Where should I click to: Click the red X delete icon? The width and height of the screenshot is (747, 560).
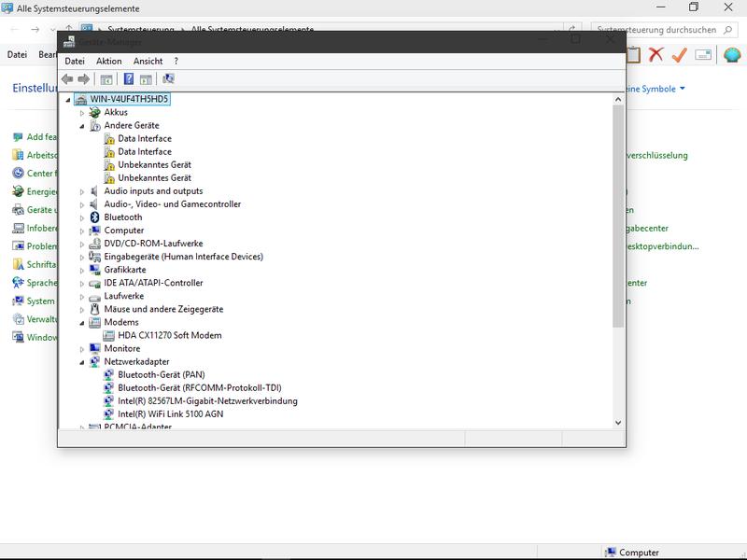point(656,55)
